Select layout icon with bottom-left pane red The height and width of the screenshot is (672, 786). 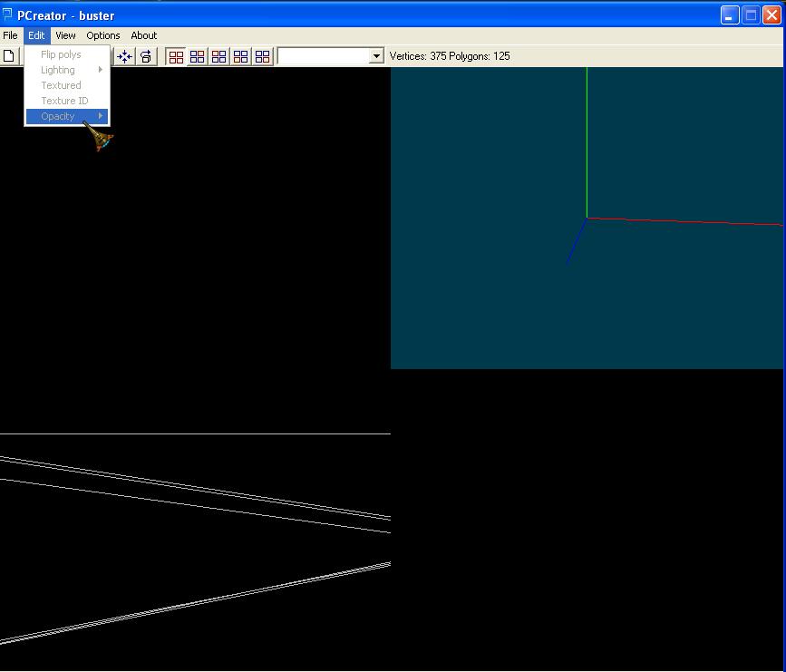(240, 56)
